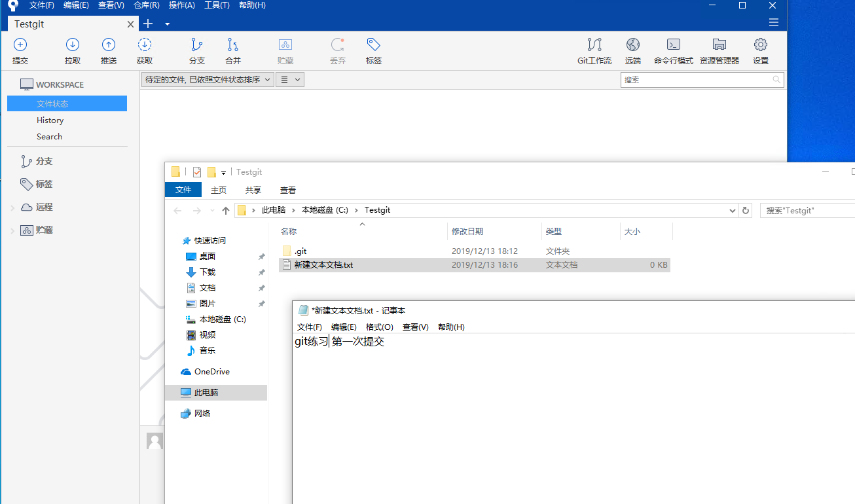Close the Testgit repository tab
The width and height of the screenshot is (855, 504).
tap(130, 24)
